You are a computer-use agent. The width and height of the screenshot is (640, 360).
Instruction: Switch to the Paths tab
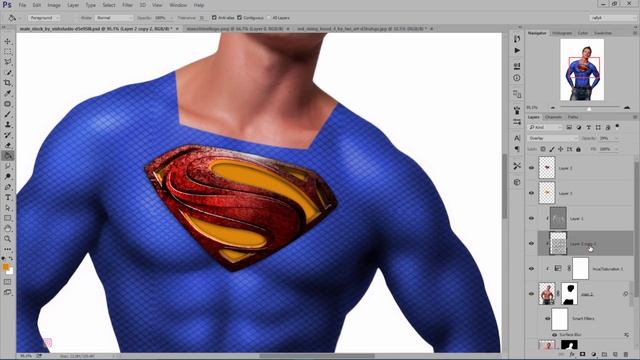[x=573, y=117]
